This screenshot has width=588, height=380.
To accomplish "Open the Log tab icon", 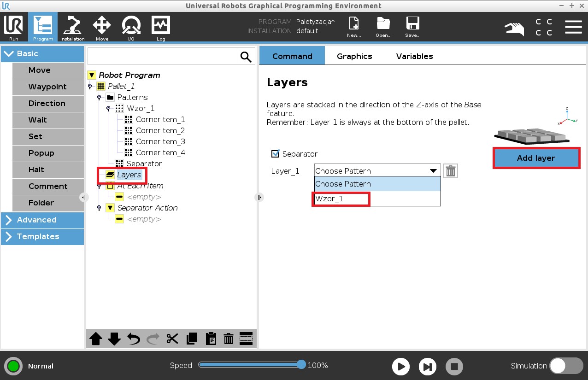I will tap(161, 27).
